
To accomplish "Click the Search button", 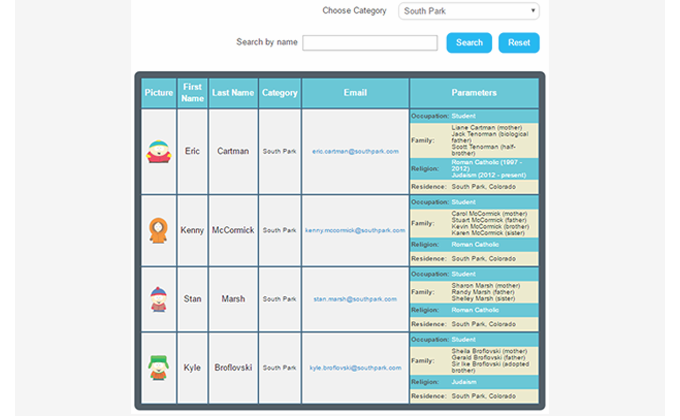I will click(469, 43).
